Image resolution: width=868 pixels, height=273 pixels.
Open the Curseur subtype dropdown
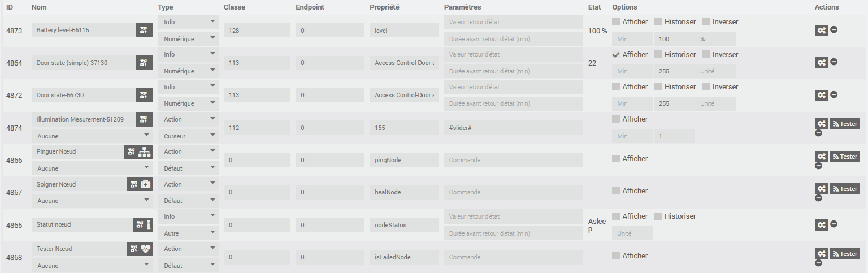[x=188, y=136]
